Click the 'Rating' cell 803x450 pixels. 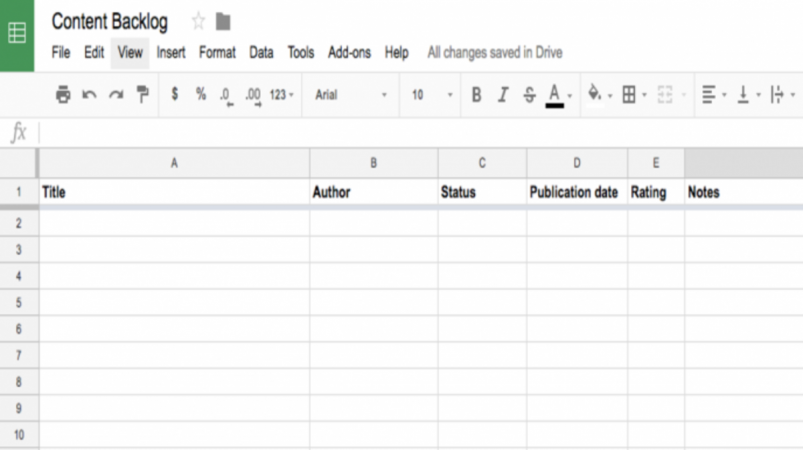(656, 192)
